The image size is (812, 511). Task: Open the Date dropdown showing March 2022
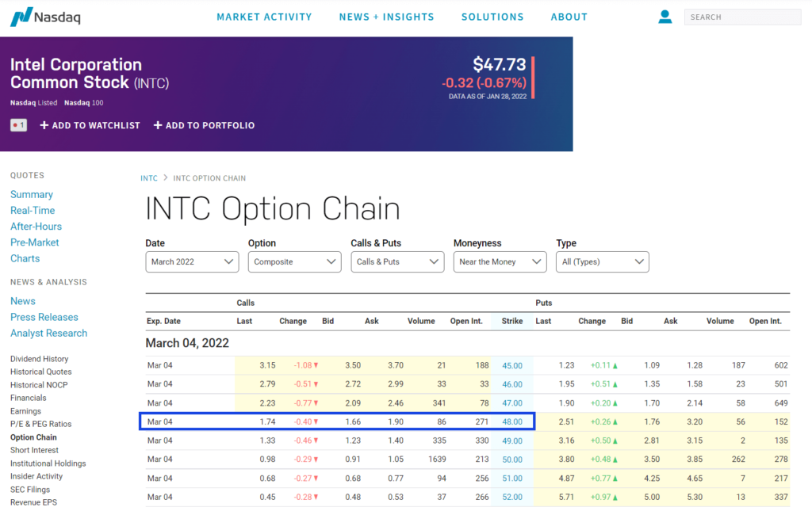coord(192,261)
